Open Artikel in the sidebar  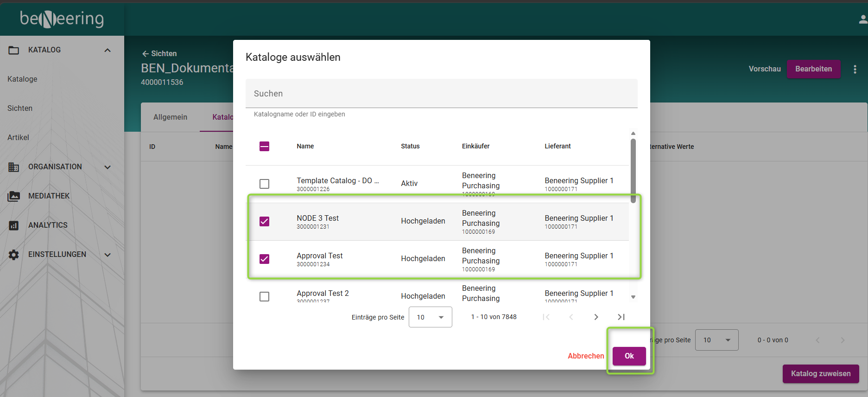(18, 138)
